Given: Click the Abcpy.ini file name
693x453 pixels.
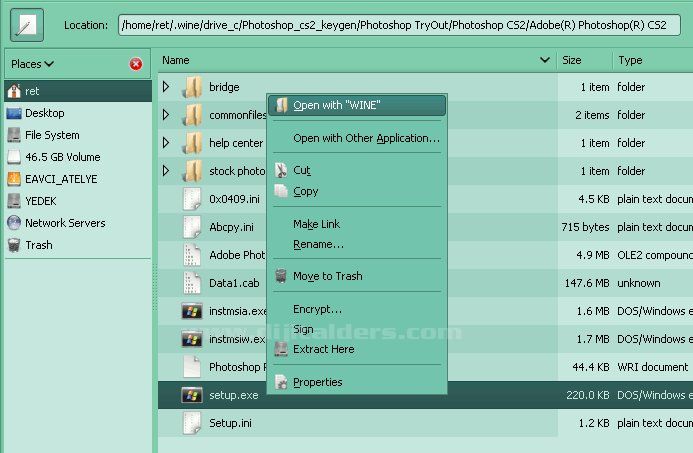Looking at the screenshot, I should pyautogui.click(x=231, y=227).
